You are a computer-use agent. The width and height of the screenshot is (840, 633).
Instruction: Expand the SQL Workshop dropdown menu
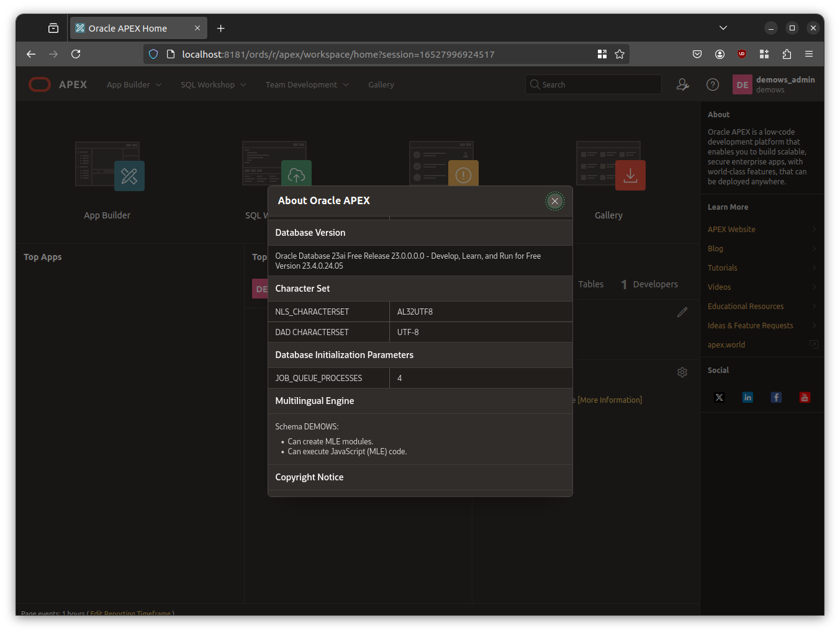(x=213, y=85)
